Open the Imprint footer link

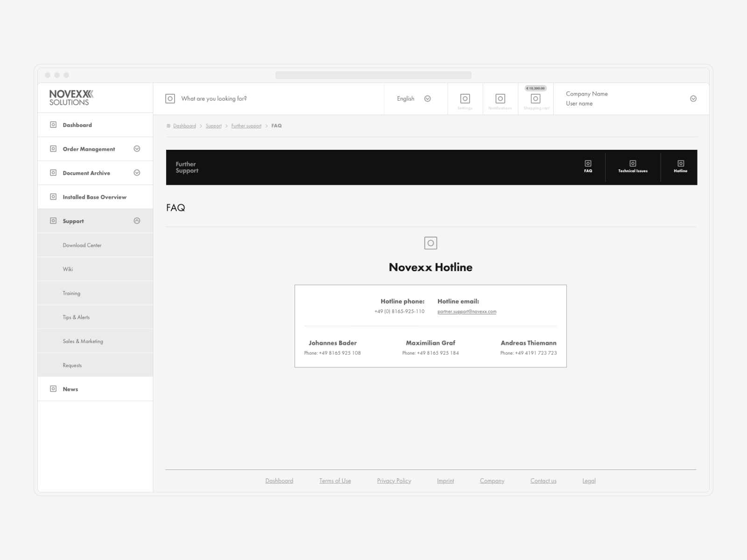tap(445, 481)
